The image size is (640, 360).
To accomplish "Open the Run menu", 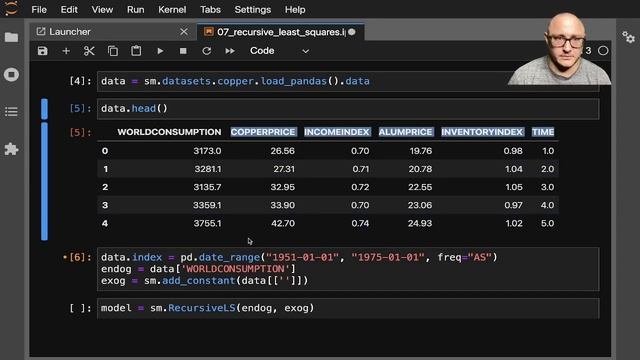I will coord(136,9).
